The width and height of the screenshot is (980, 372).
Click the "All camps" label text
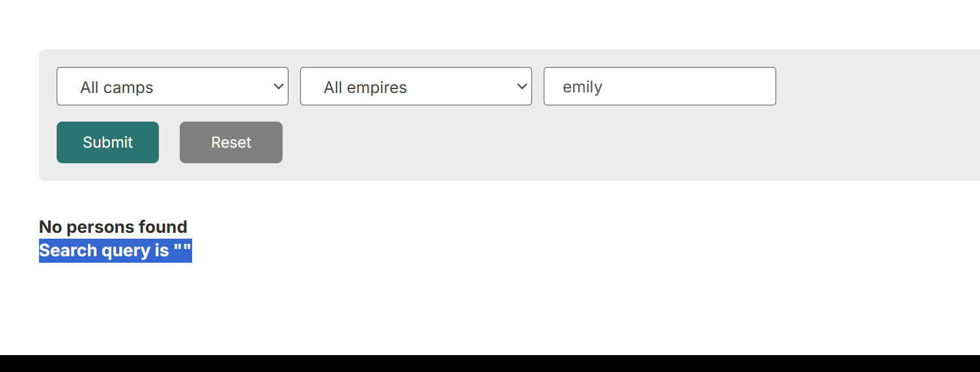117,88
